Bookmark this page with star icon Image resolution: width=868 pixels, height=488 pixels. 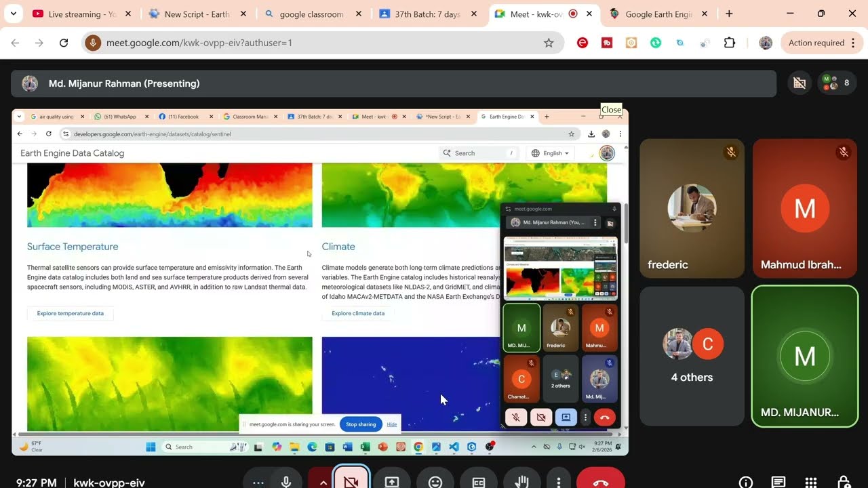[x=549, y=43]
